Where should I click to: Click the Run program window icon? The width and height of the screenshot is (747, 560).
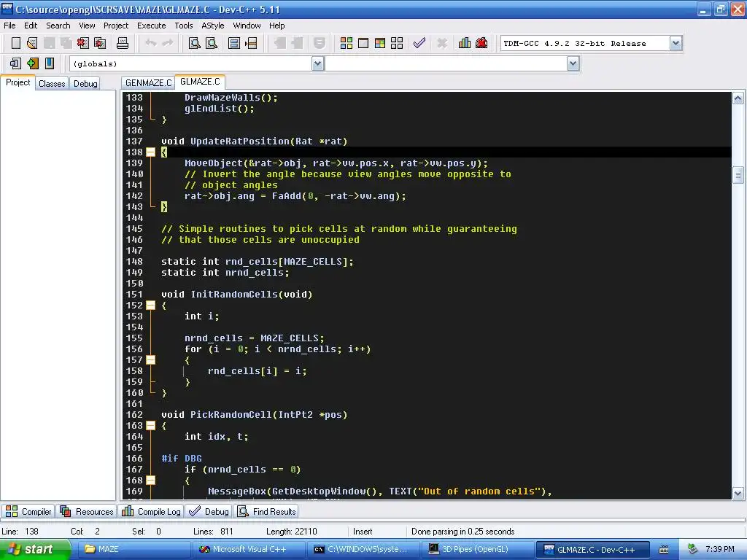[363, 43]
